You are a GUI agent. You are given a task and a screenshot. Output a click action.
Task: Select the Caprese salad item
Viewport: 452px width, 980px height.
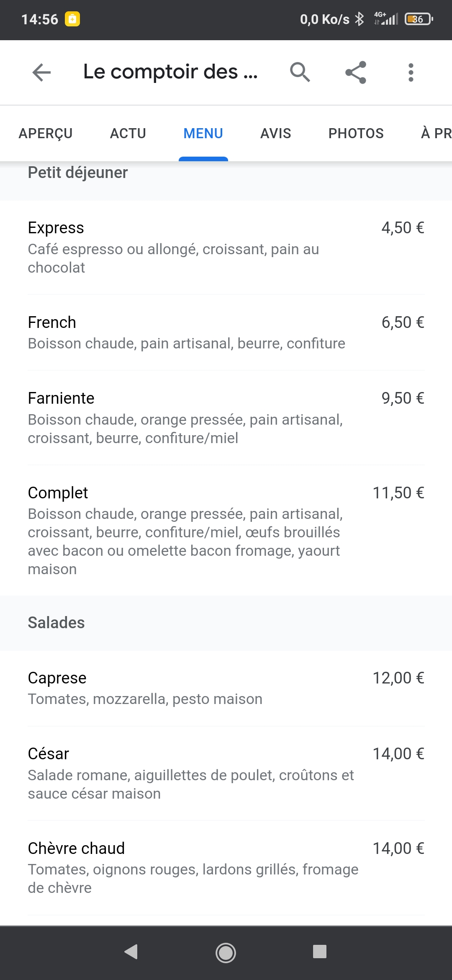pos(226,688)
